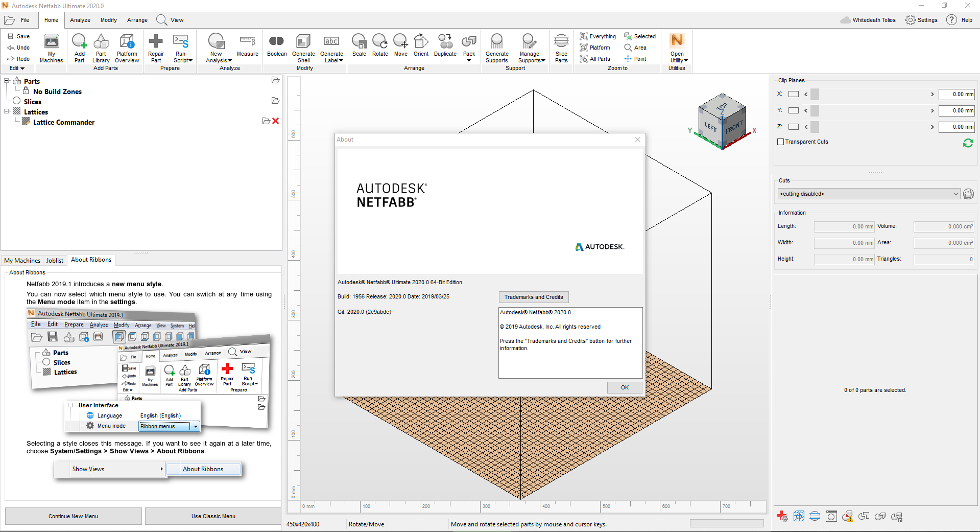
Task: Click the Trademarks and Credits button
Action: (533, 297)
